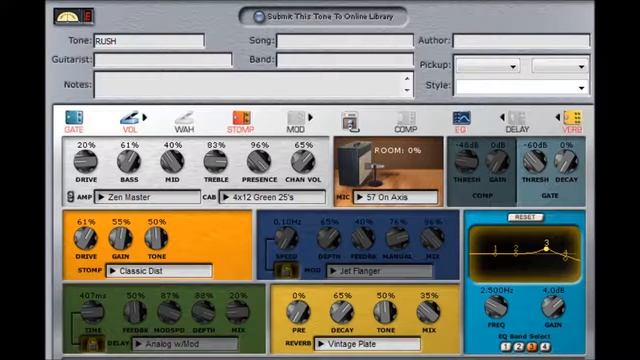Open the Classic Dist stomp dropdown
Screen dimensions: 640x360
click(159, 271)
